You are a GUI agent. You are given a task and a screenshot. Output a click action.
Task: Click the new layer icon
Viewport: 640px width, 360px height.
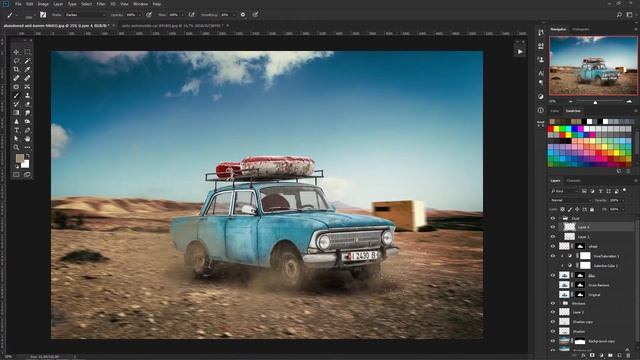(x=619, y=356)
